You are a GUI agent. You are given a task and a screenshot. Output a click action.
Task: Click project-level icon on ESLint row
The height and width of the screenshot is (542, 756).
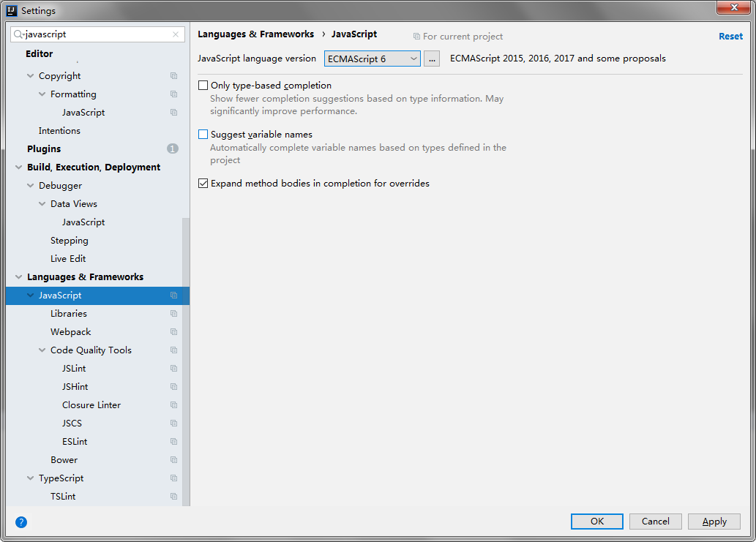(173, 442)
